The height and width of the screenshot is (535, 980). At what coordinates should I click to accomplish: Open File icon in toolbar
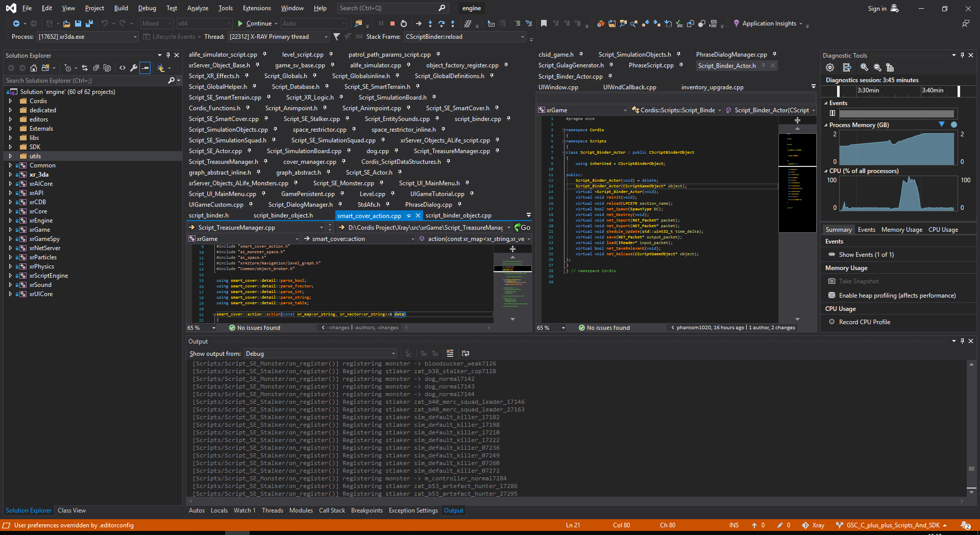66,23
